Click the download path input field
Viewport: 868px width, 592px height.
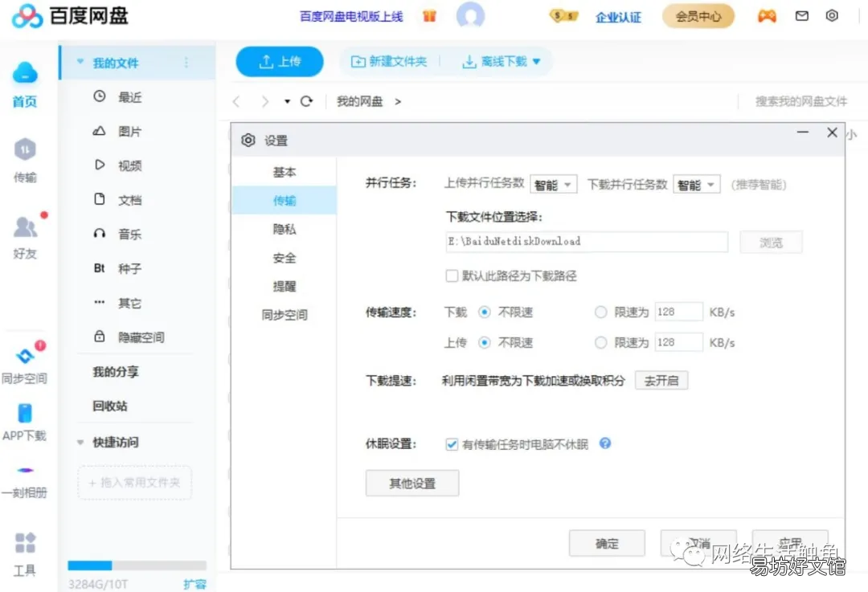586,241
